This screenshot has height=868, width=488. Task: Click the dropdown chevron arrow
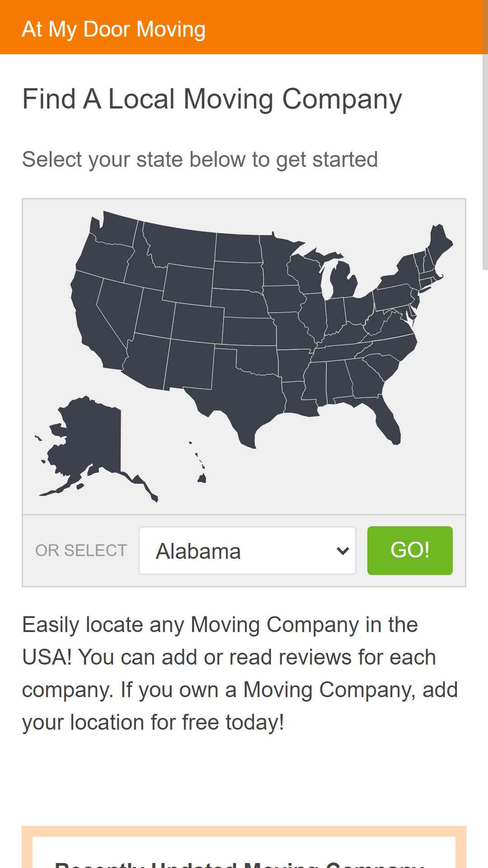pyautogui.click(x=343, y=551)
